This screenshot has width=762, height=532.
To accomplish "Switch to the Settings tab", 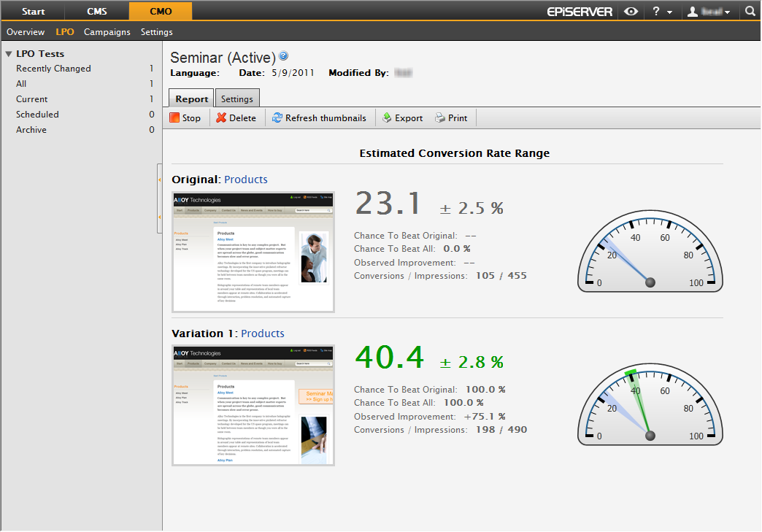I will pyautogui.click(x=237, y=99).
